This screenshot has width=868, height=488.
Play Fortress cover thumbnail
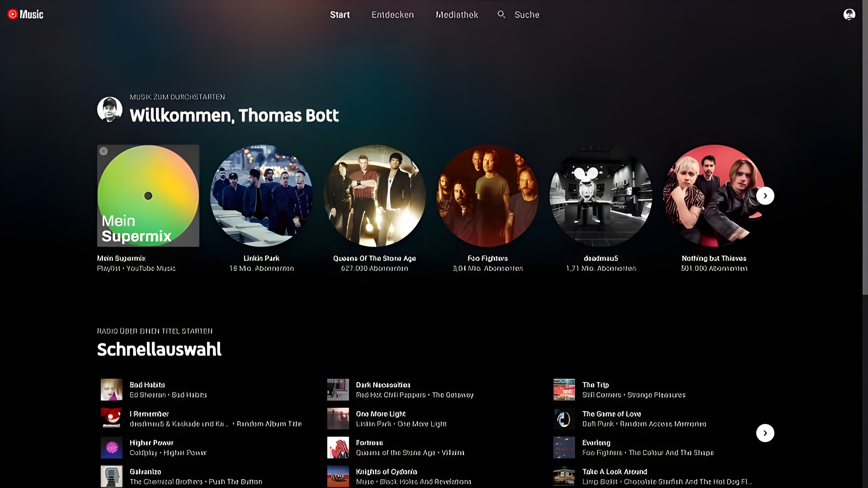click(x=338, y=448)
